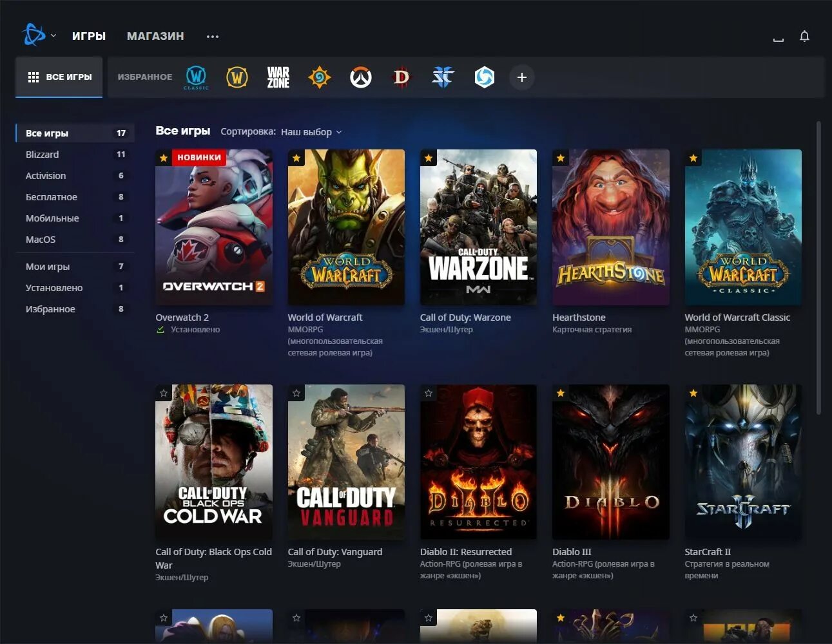Show Бесплатное free games filter

75,197
